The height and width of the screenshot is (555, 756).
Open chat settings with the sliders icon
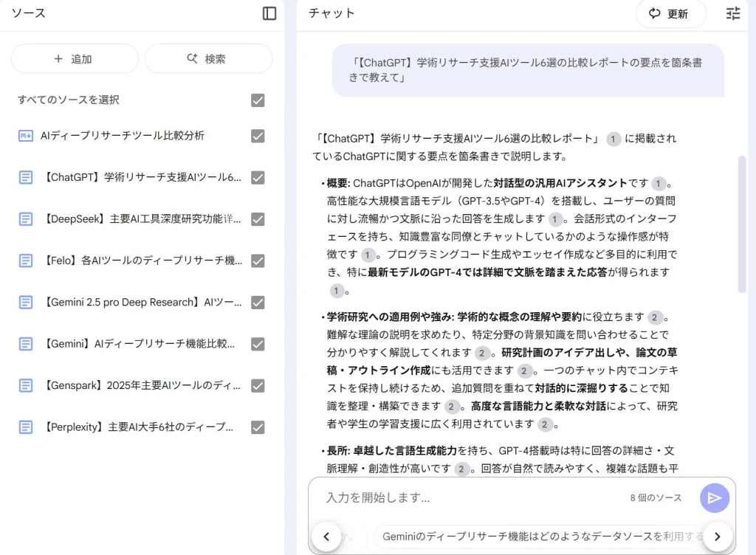[733, 13]
